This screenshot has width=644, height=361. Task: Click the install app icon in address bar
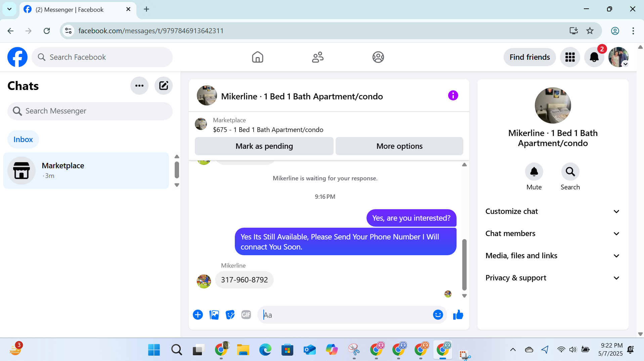[573, 31]
